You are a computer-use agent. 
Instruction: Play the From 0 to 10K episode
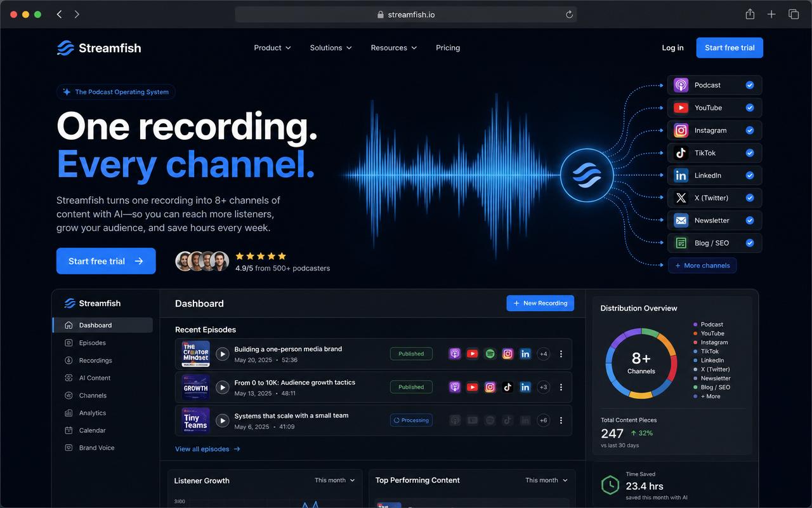coord(222,387)
